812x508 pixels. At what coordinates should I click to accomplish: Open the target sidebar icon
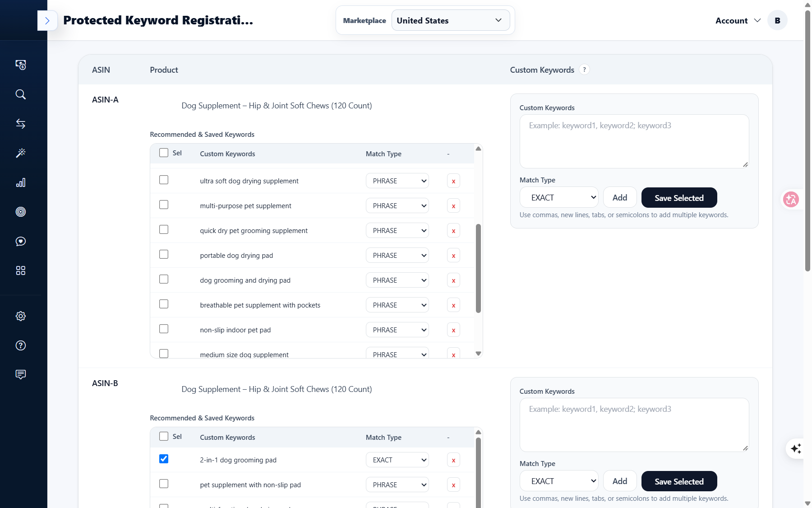tap(21, 212)
